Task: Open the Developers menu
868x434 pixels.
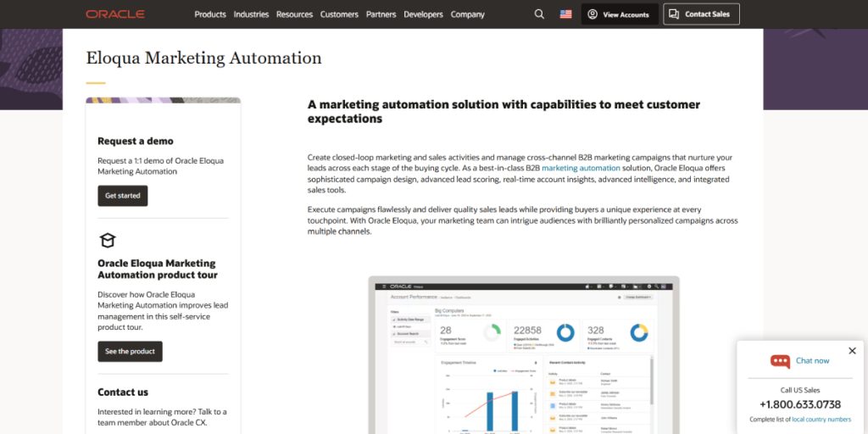Action: (x=424, y=14)
